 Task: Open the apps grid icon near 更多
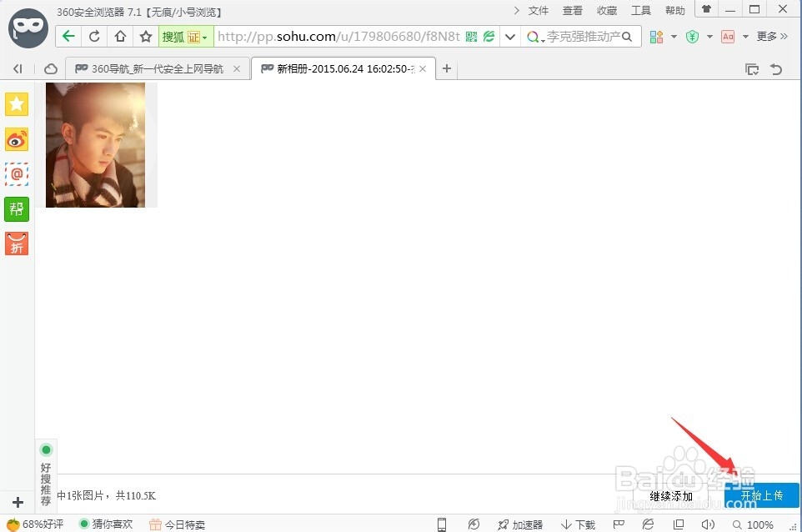[x=655, y=36]
